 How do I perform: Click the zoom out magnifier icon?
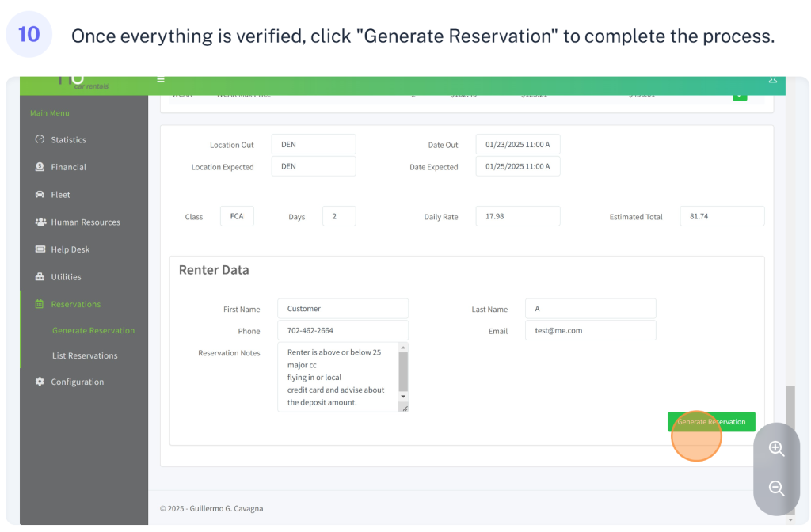pos(776,488)
